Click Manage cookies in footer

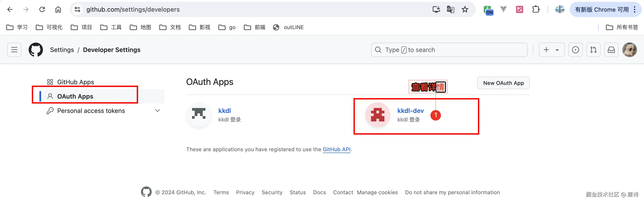tap(377, 192)
